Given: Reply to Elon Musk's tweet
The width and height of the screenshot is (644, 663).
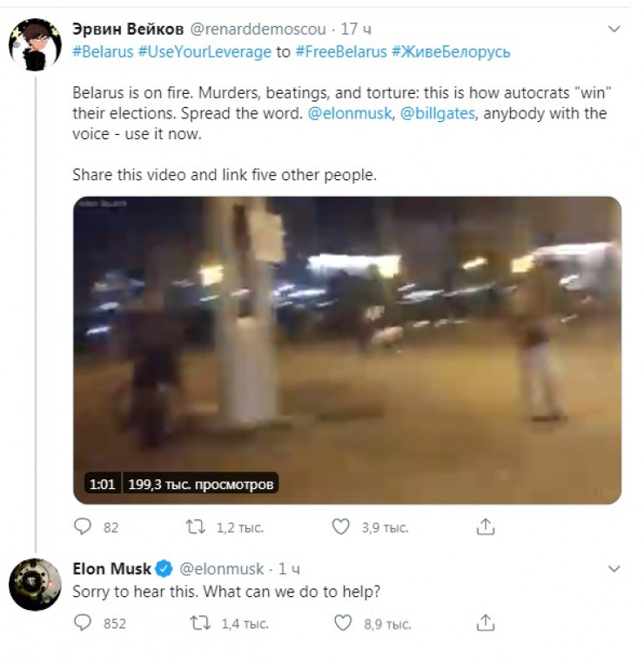Looking at the screenshot, I should pos(84,623).
